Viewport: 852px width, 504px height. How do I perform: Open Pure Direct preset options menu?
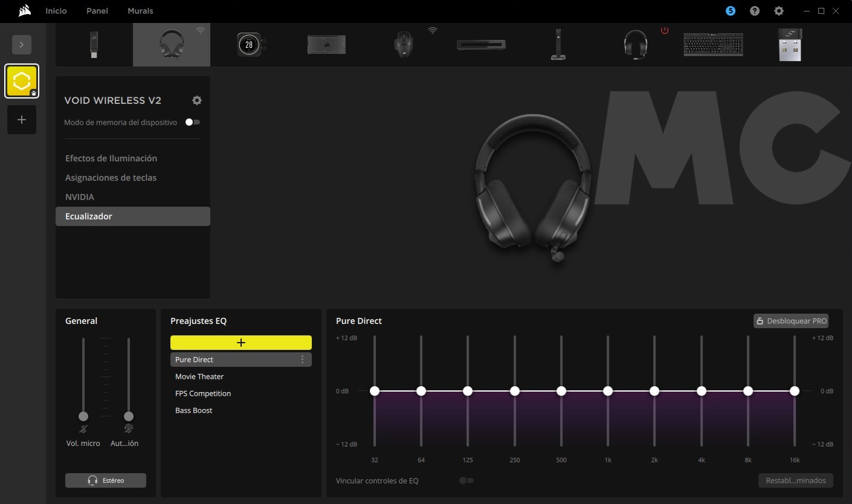(303, 360)
